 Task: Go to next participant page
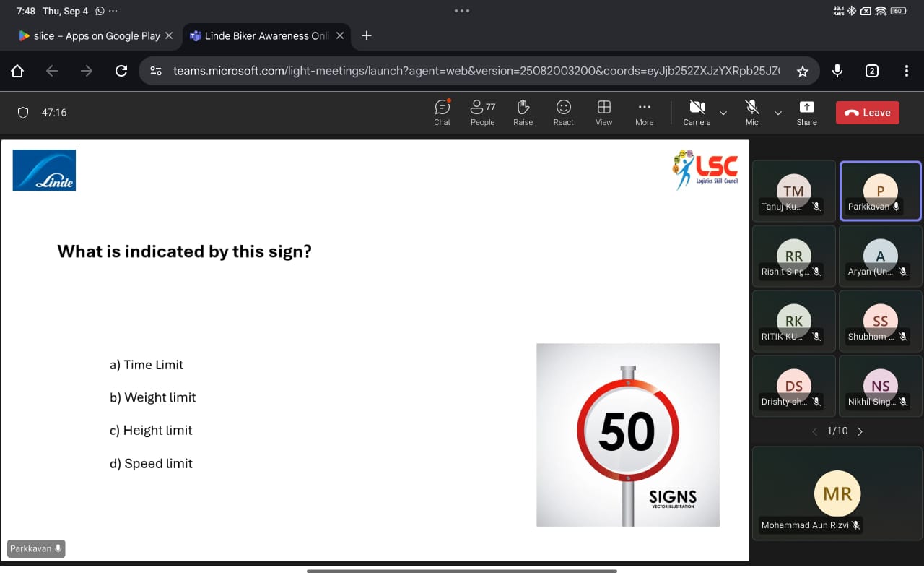click(x=860, y=431)
